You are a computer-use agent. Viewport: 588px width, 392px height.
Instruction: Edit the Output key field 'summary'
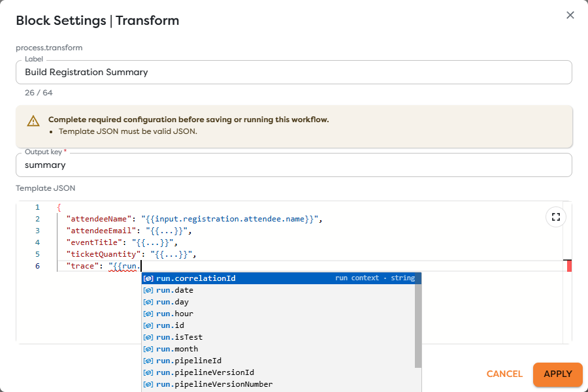(x=293, y=165)
